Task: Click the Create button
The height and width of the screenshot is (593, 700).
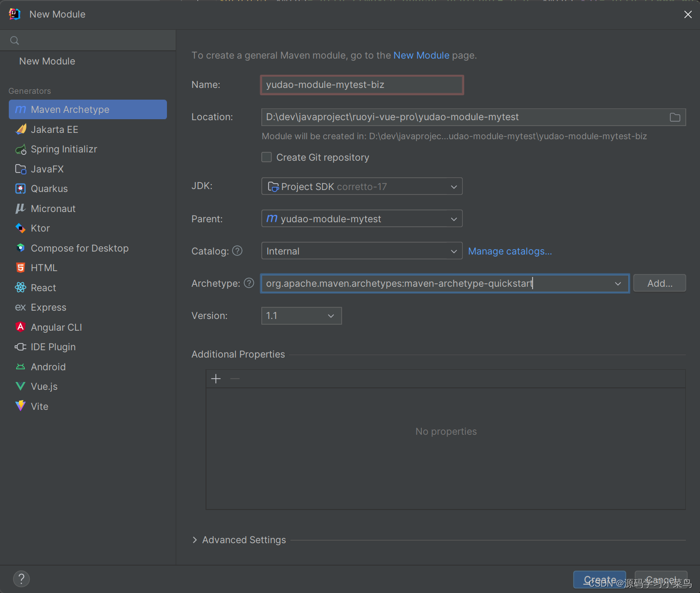Action: click(599, 579)
